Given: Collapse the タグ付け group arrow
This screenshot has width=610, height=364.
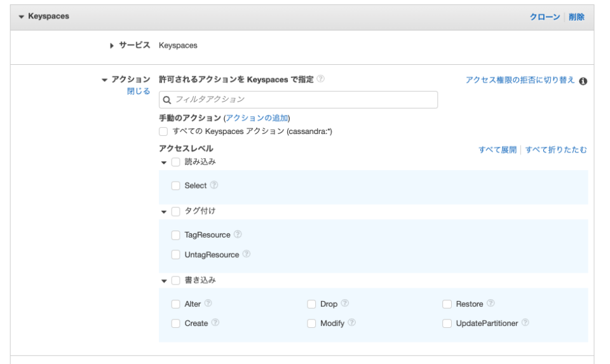Looking at the screenshot, I should point(164,212).
